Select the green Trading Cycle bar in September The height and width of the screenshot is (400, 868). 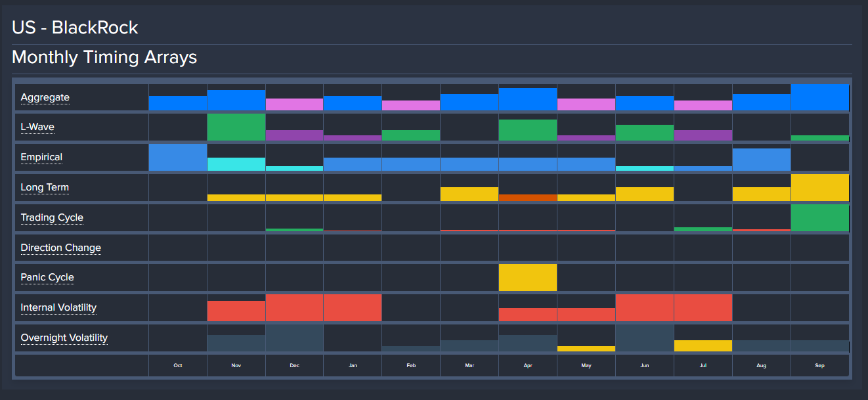tap(820, 218)
